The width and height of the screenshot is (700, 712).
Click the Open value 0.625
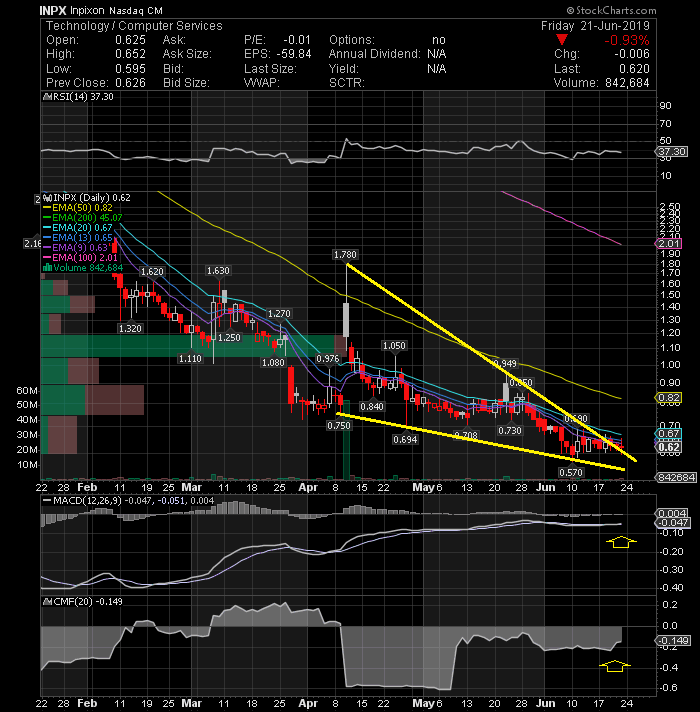130,40
